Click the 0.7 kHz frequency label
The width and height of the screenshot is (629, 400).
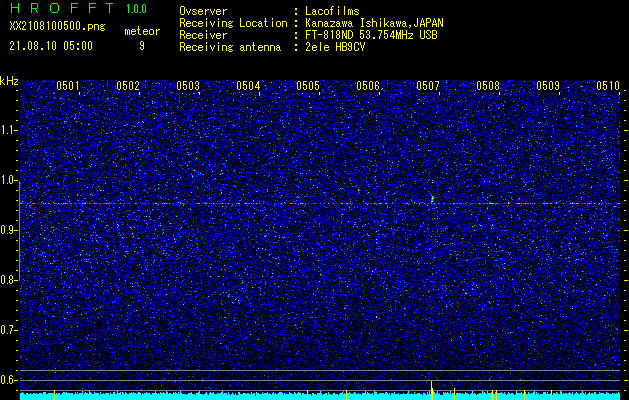(x=8, y=330)
